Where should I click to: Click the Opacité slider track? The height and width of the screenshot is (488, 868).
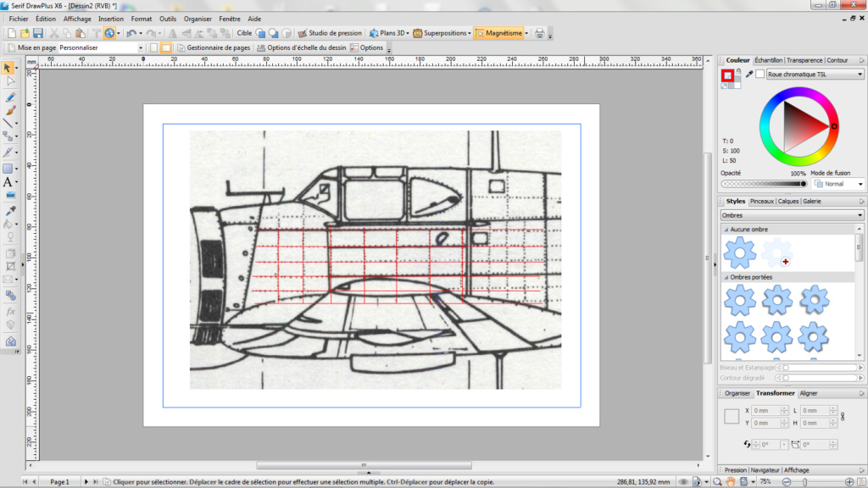764,184
